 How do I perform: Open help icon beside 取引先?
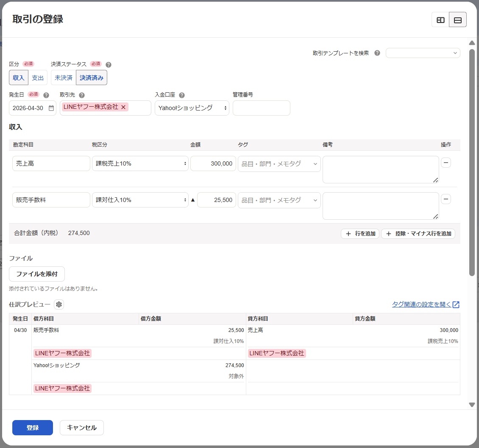82,95
